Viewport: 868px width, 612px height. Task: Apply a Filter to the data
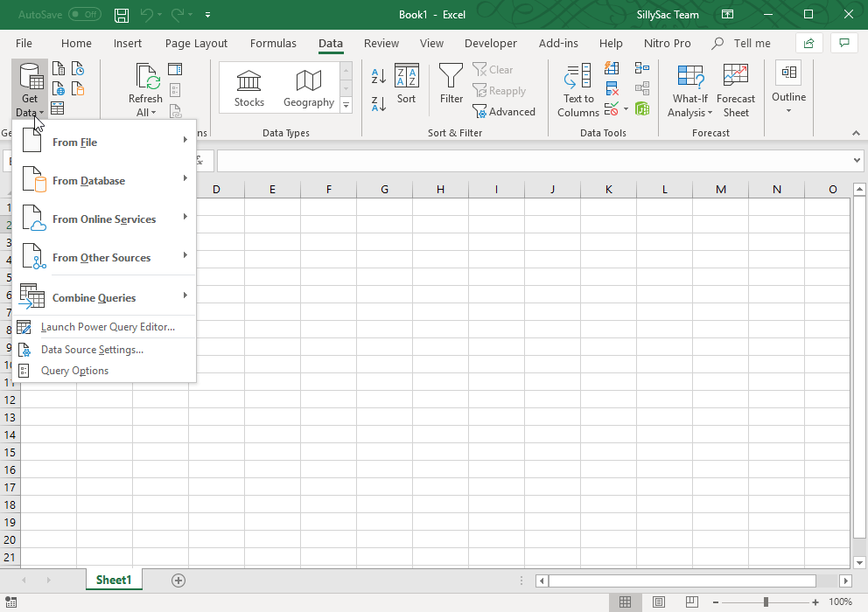(x=451, y=84)
